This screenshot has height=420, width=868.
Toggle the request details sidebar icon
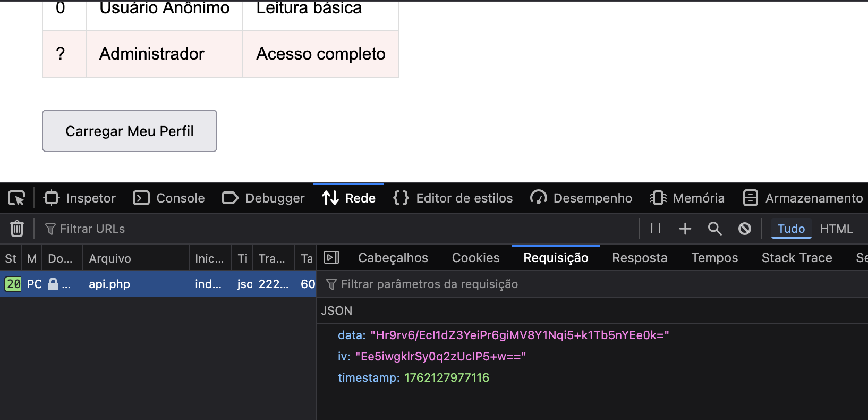[331, 258]
